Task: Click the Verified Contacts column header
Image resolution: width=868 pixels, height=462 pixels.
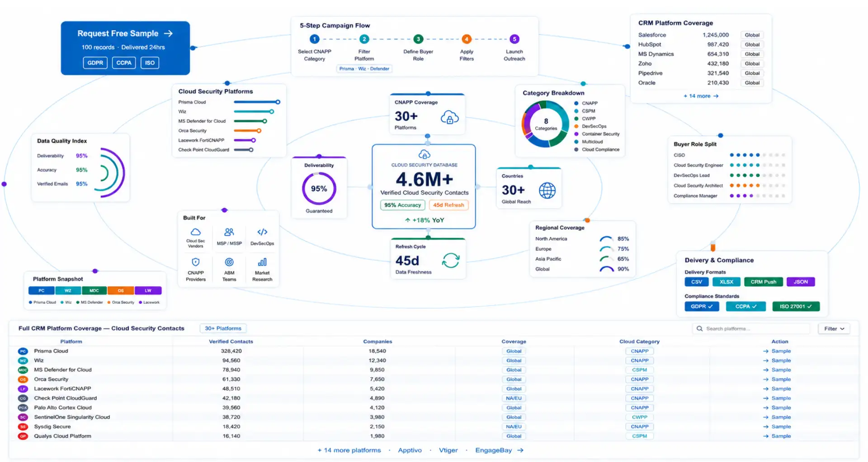Action: pyautogui.click(x=231, y=342)
